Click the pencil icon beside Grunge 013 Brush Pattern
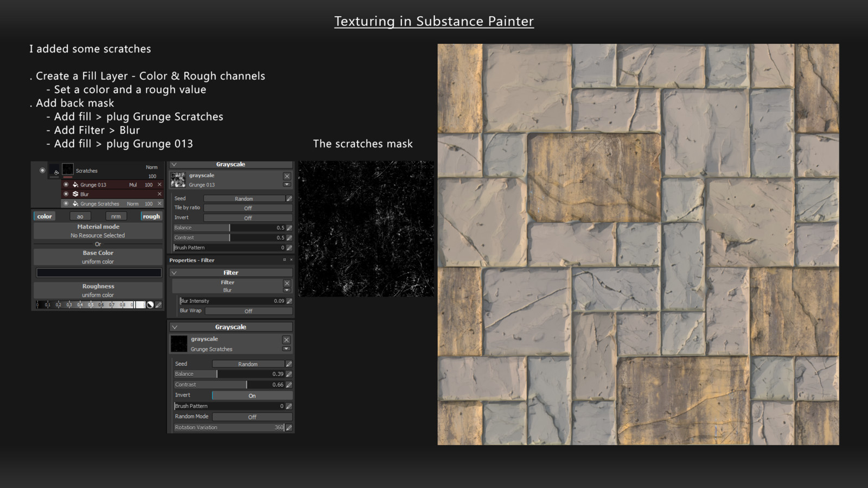The height and width of the screenshot is (488, 868). (x=289, y=247)
